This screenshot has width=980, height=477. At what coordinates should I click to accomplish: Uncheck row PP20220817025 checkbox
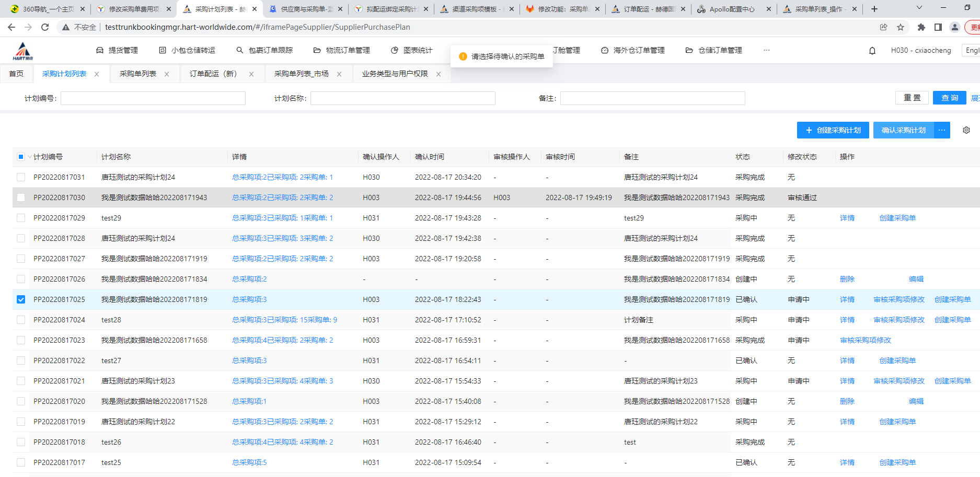(x=21, y=299)
